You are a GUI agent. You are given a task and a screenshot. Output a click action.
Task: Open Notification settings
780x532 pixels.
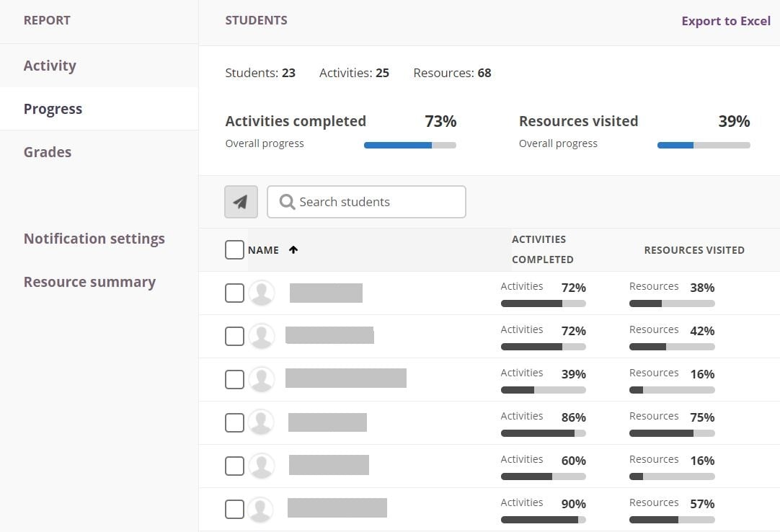94,239
